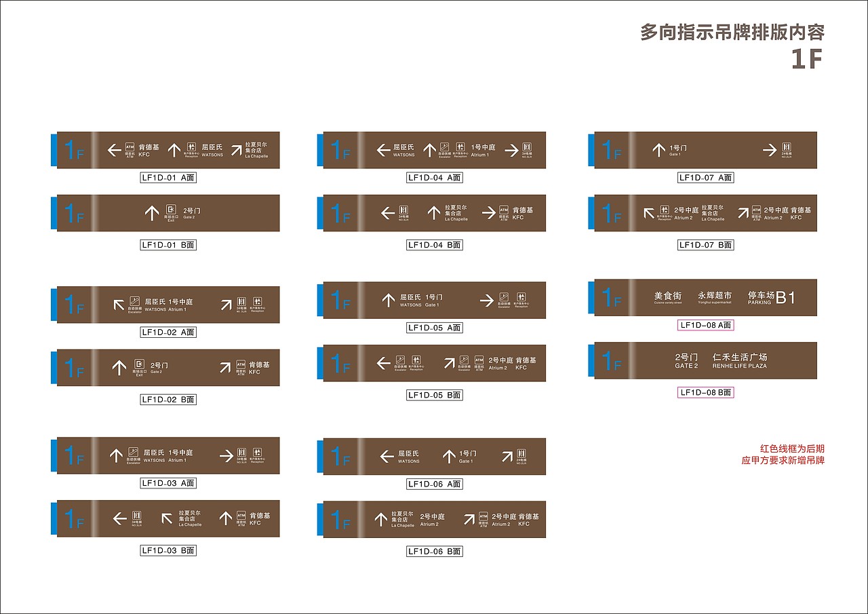The height and width of the screenshot is (614, 868).
Task: Click the elevator icon on sign LF1D-04 A面
Action: click(x=528, y=147)
